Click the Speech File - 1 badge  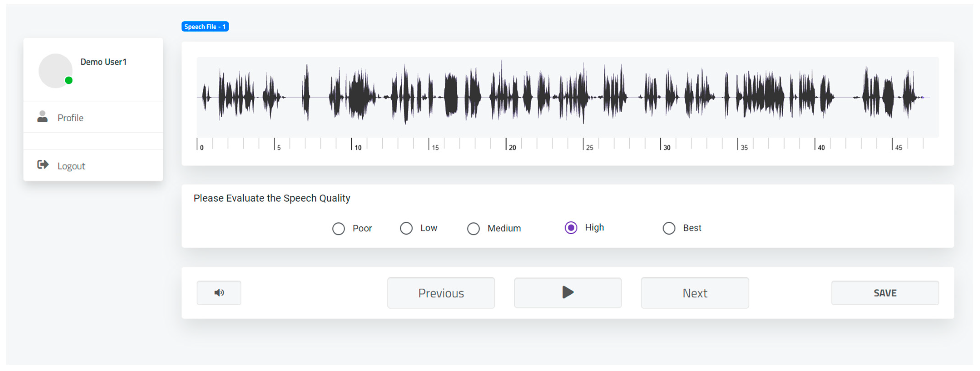pos(205,26)
